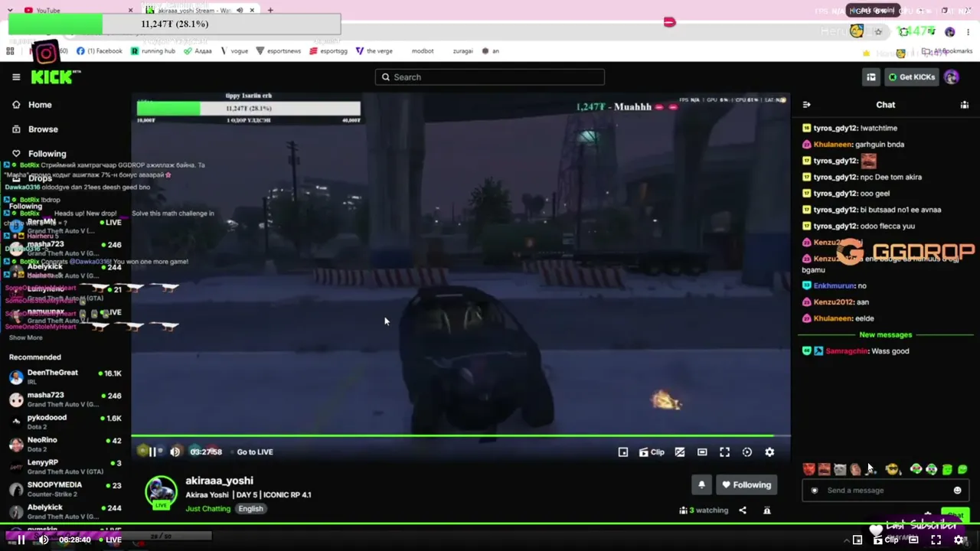Open the akiraaa_yoshi channel name link
The image size is (980, 551).
pyautogui.click(x=219, y=481)
